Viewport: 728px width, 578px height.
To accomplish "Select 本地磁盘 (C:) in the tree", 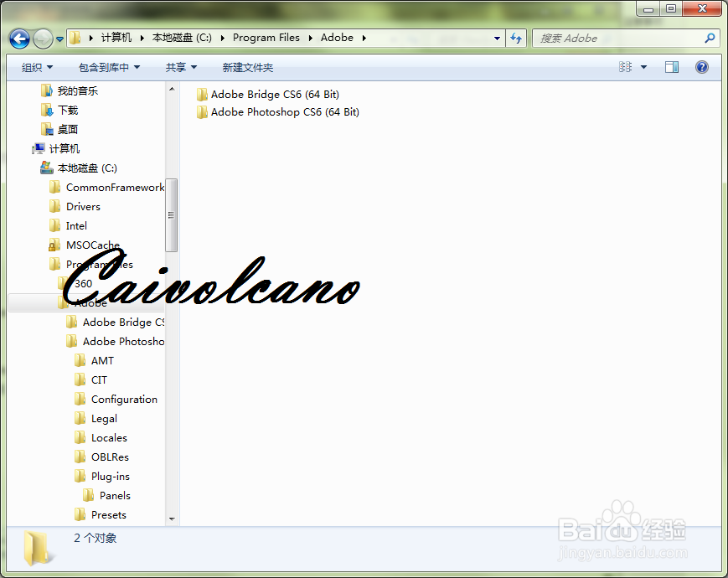I will (79, 168).
